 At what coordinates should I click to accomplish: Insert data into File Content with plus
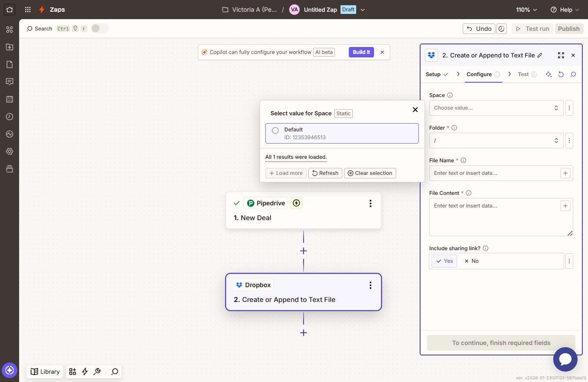click(565, 206)
